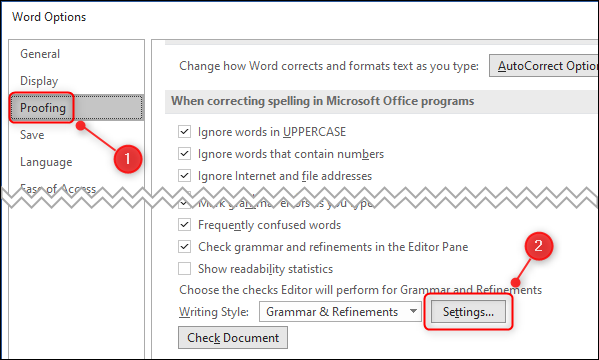
Task: Click the Word Options dialog title
Action: tap(49, 17)
